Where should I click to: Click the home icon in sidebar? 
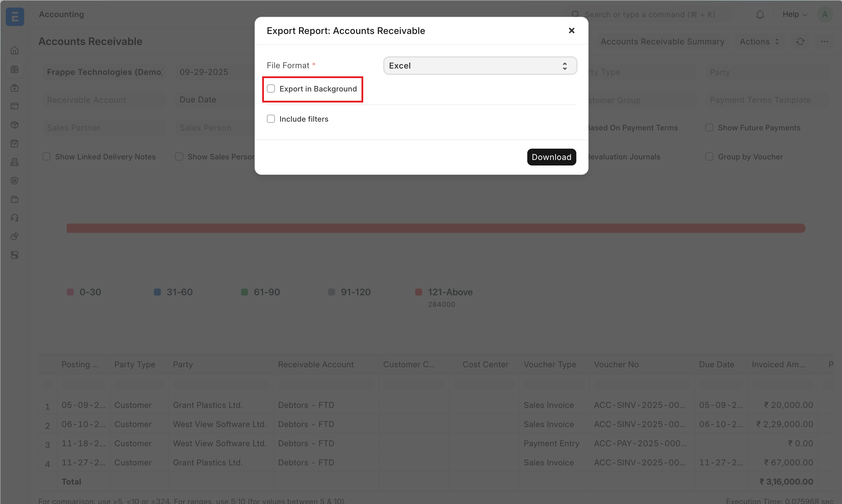point(14,51)
